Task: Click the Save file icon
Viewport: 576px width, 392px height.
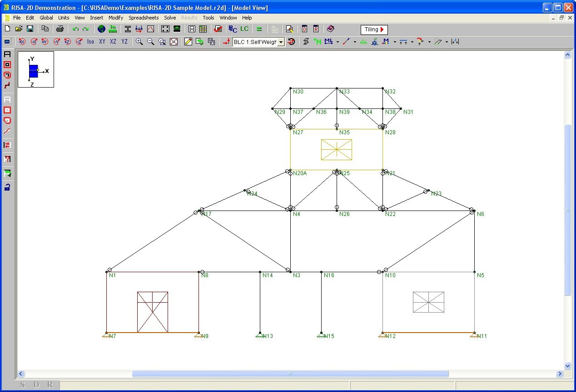Action: [x=30, y=29]
